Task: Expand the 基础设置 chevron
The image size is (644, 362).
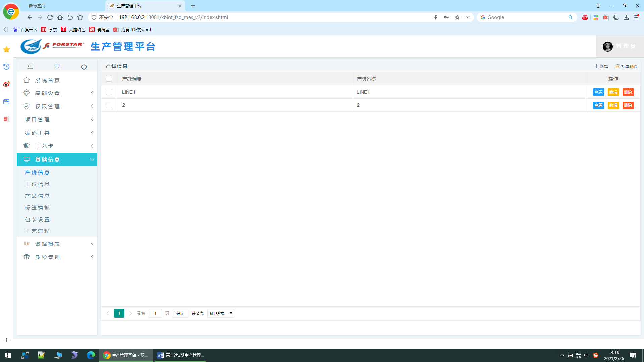Action: pos(92,93)
